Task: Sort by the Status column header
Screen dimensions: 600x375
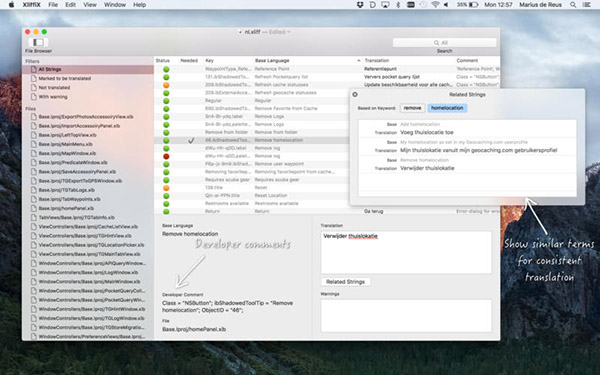Action: 163,60
